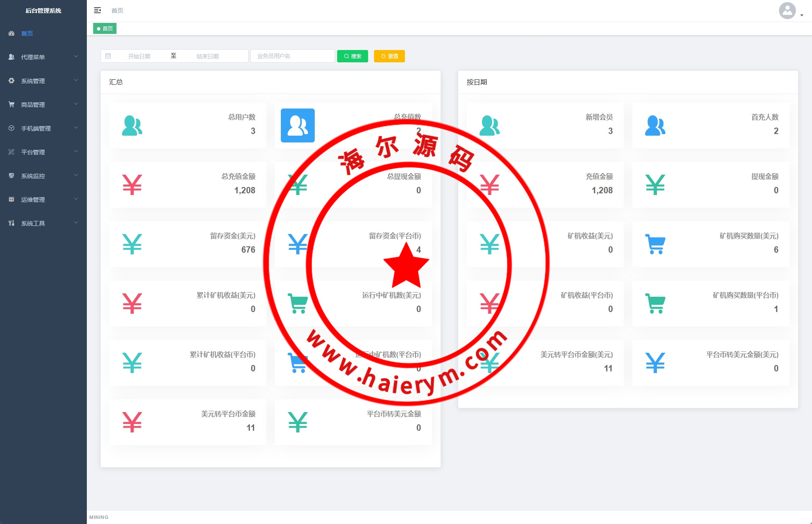Click the user avatar in top right

pyautogui.click(x=787, y=11)
